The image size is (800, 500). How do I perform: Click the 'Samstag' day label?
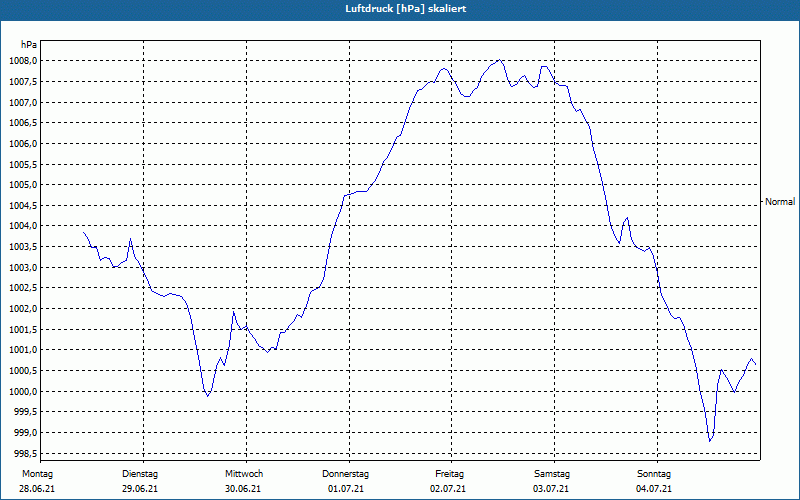click(552, 474)
